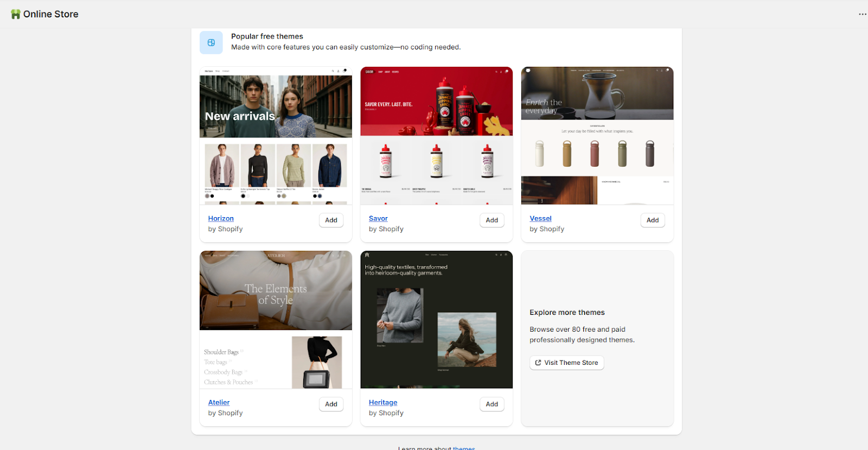Click the Online Store title text

pyautogui.click(x=51, y=14)
